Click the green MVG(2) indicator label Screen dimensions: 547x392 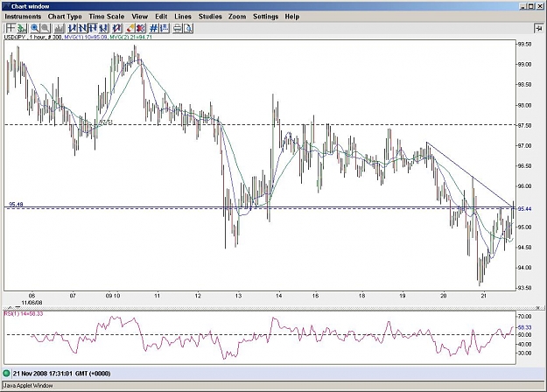click(130, 37)
